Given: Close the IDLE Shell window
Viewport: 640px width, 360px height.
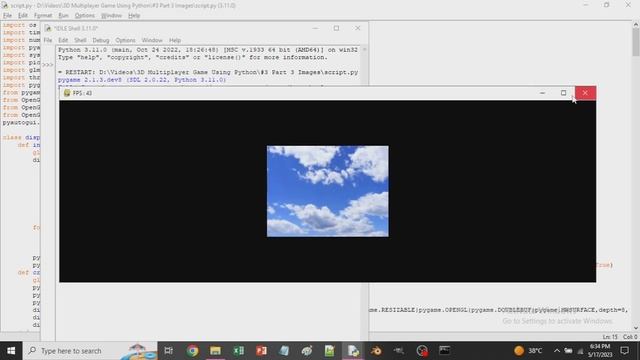Looking at the screenshot, I should click(x=358, y=28).
